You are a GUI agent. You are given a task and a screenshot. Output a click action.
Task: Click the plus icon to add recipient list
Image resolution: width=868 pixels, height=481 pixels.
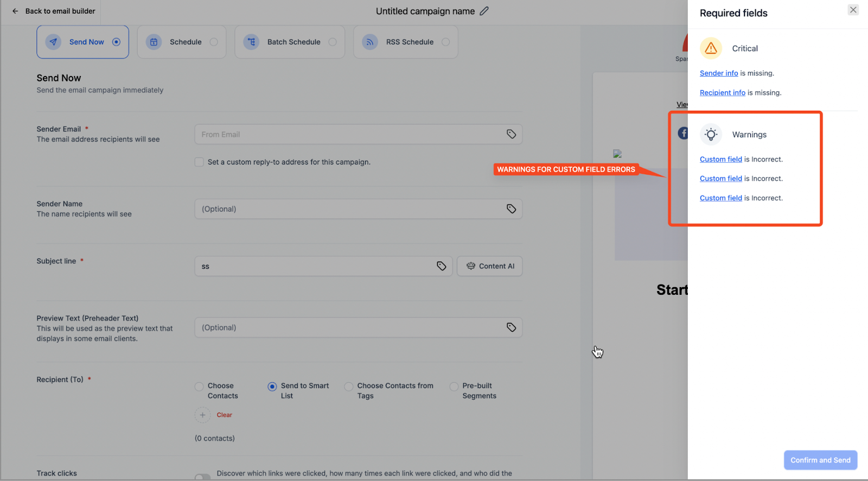(202, 415)
